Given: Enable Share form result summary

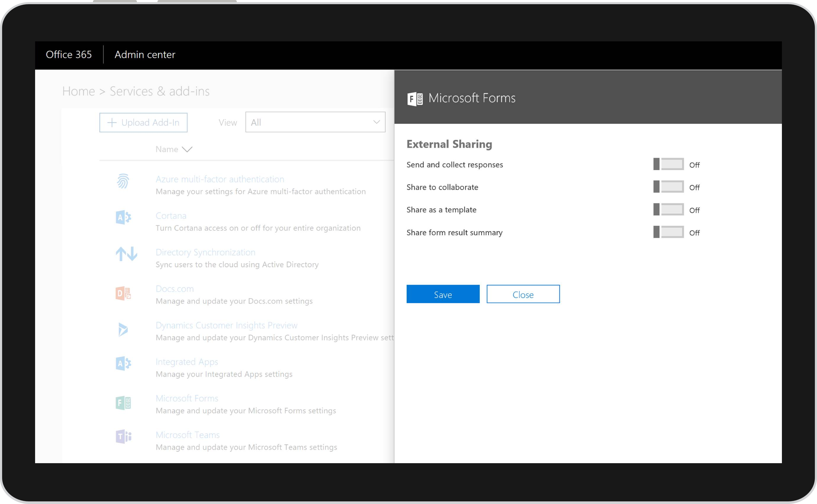Looking at the screenshot, I should point(668,232).
